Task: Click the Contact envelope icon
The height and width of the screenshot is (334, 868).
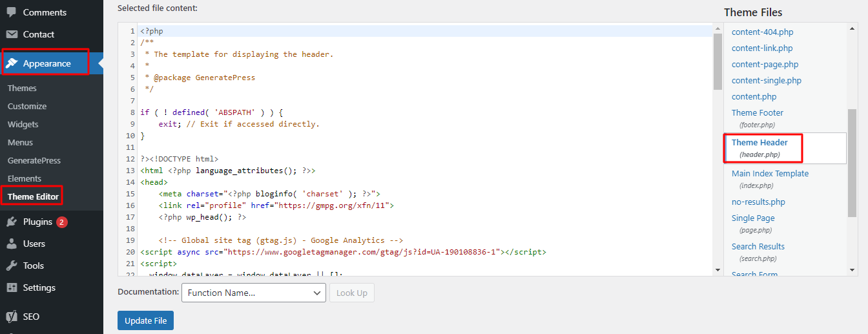Action: 12,34
